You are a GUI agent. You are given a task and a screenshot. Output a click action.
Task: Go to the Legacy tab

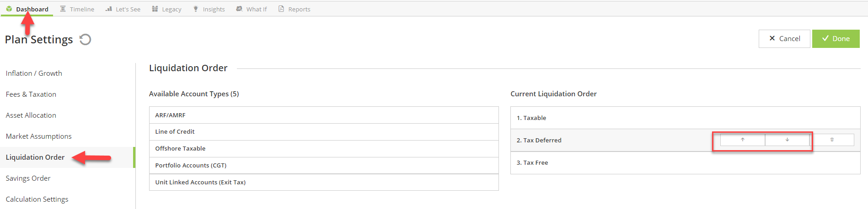point(166,9)
